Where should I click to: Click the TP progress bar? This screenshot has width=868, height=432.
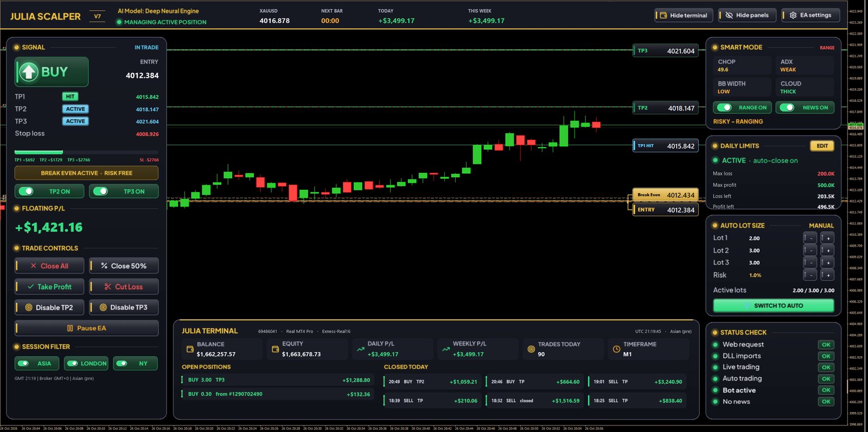(86, 152)
